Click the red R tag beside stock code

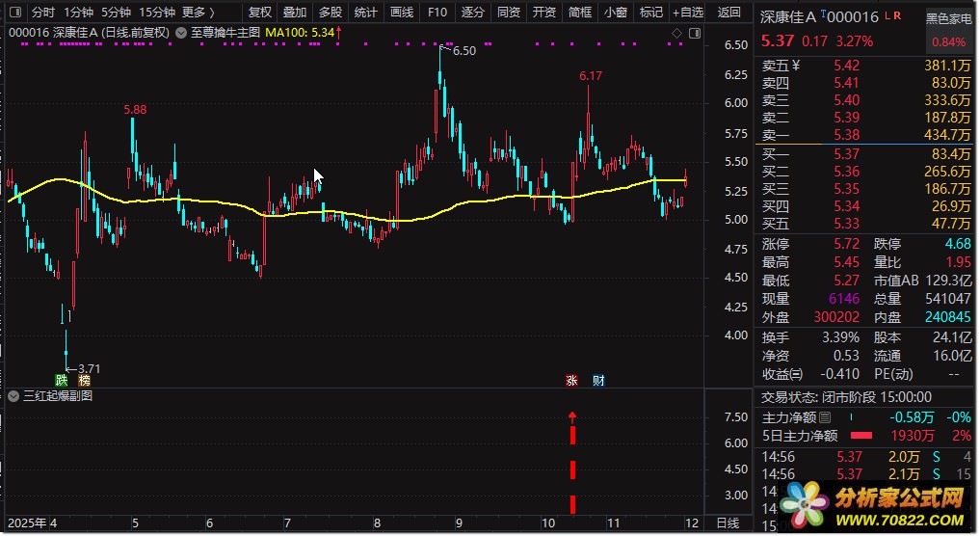[x=898, y=16]
